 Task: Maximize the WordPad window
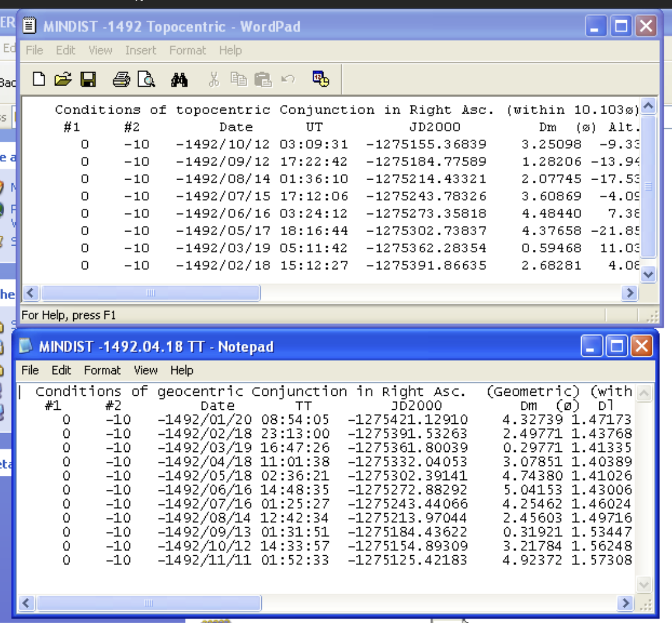point(621,26)
